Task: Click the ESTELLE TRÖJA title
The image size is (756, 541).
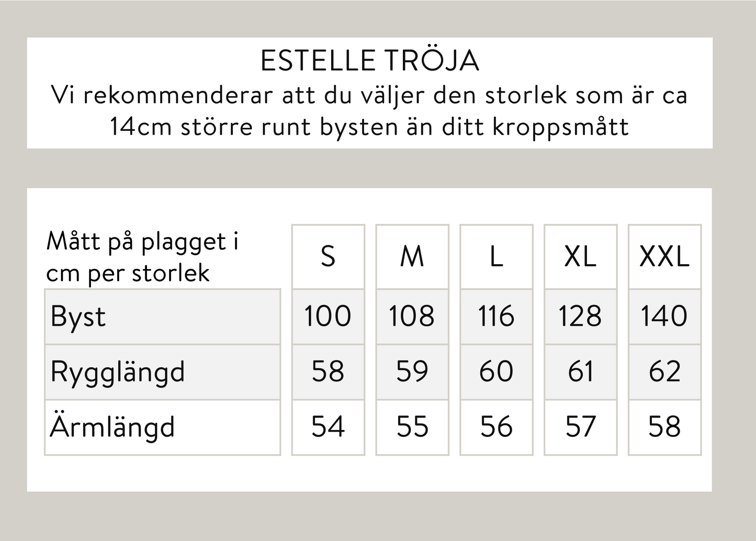Action: (369, 61)
